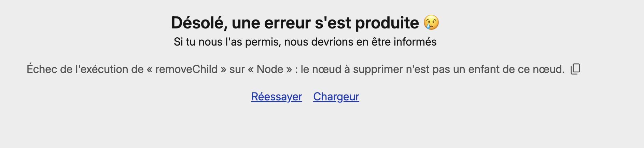
Task: Click the word "removeChild" in the error
Action: [x=186, y=69]
